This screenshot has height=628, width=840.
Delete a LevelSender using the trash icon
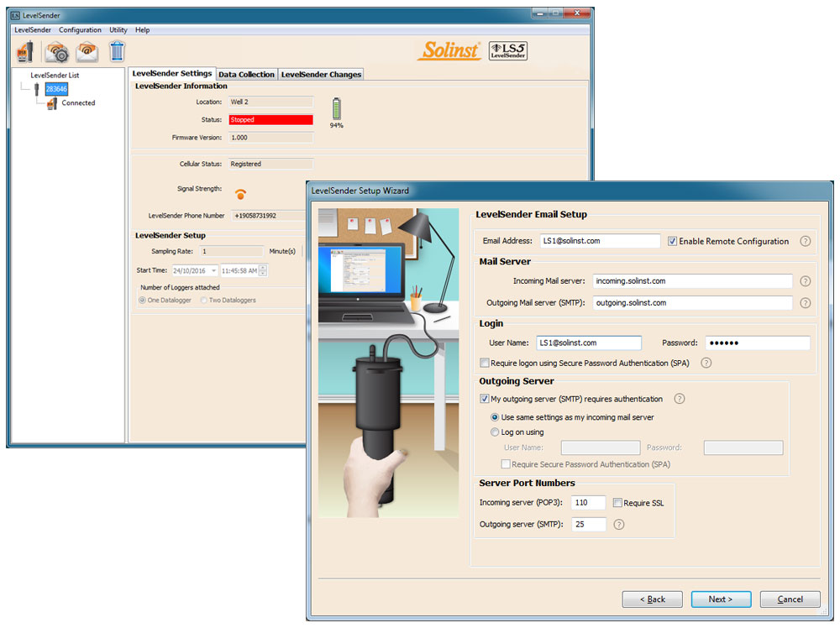click(116, 50)
